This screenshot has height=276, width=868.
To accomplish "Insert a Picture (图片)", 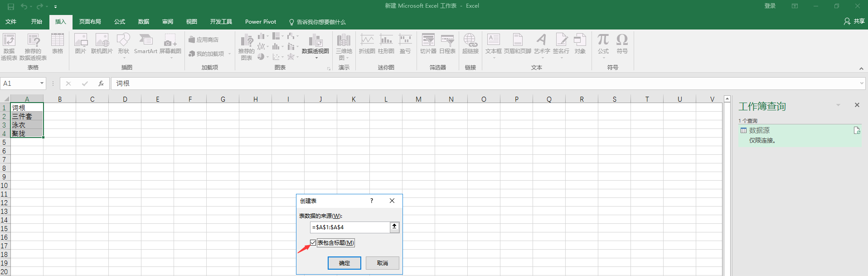I will pyautogui.click(x=81, y=44).
